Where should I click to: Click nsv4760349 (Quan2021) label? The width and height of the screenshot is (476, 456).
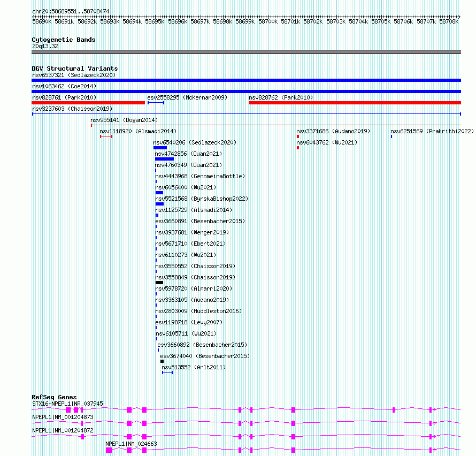point(188,165)
